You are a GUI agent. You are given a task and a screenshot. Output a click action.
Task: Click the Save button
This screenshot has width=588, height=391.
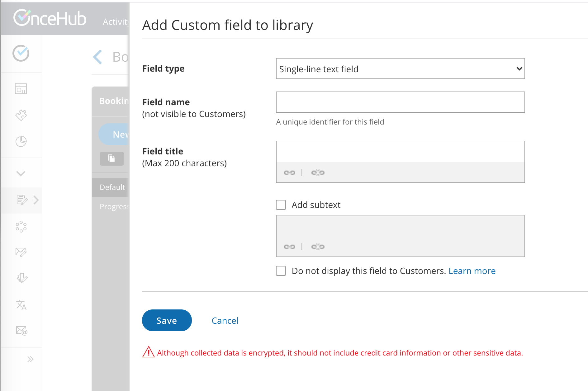pos(167,320)
